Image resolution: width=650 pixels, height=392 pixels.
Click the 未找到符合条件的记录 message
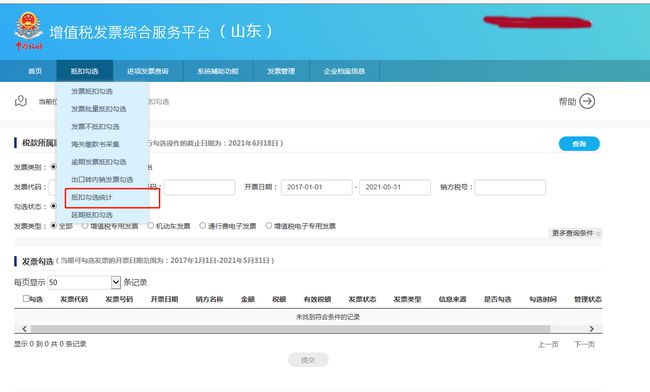328,317
